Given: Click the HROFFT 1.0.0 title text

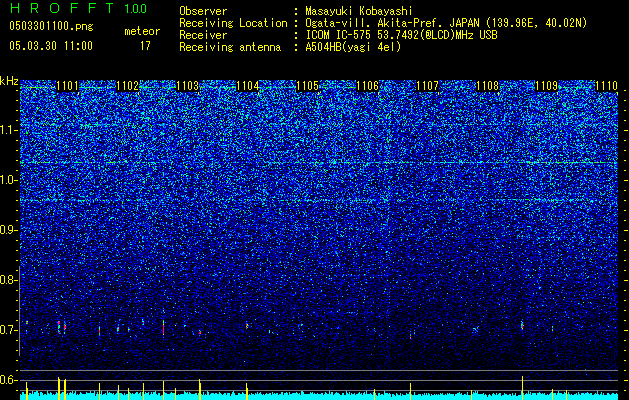Looking at the screenshot, I should point(79,8).
